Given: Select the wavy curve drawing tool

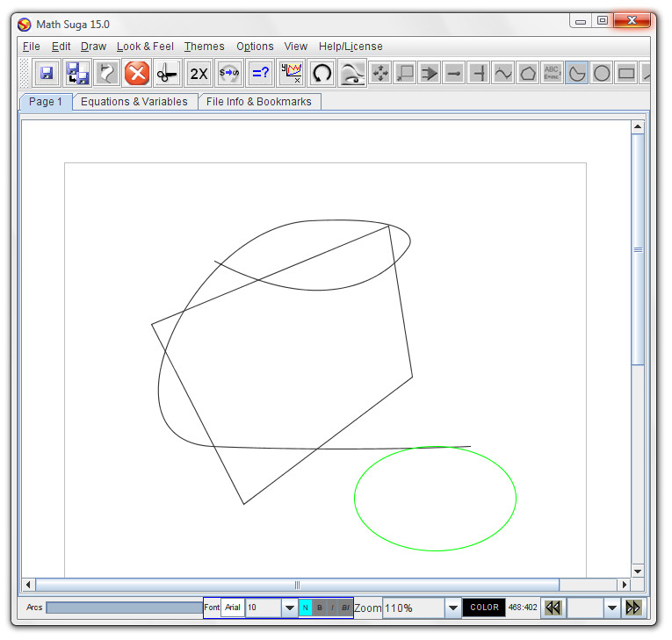Looking at the screenshot, I should [503, 73].
